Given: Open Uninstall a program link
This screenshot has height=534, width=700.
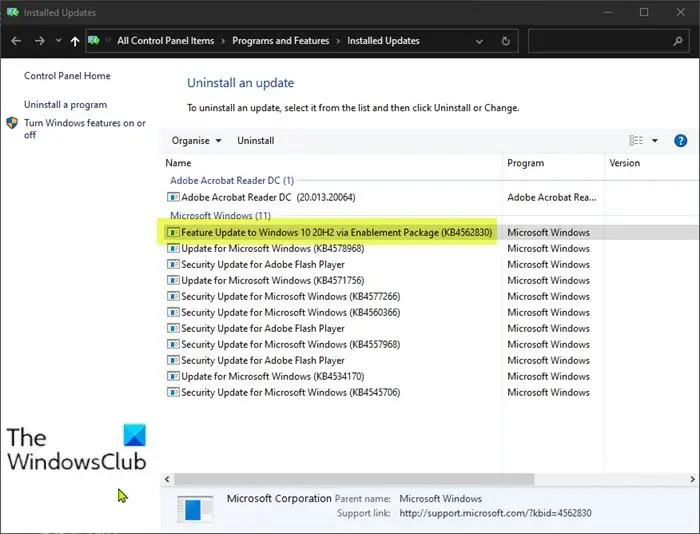Looking at the screenshot, I should coord(66,104).
